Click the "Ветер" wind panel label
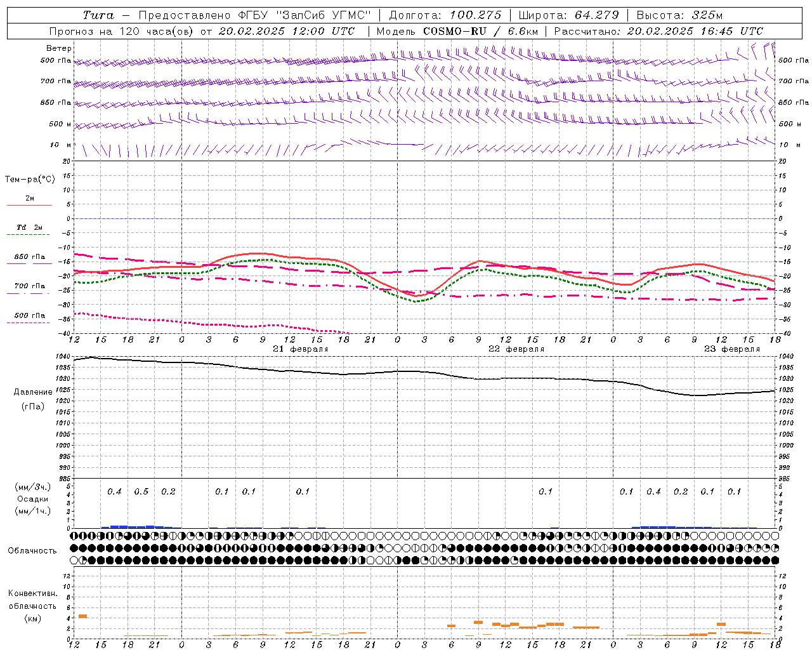Screen dimensions: 812x650 (59, 48)
